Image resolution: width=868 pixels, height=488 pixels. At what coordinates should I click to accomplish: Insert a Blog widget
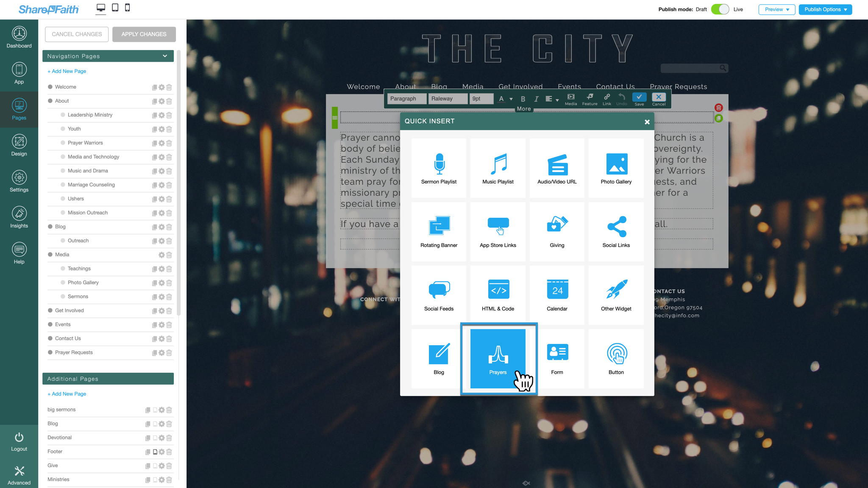click(x=439, y=359)
